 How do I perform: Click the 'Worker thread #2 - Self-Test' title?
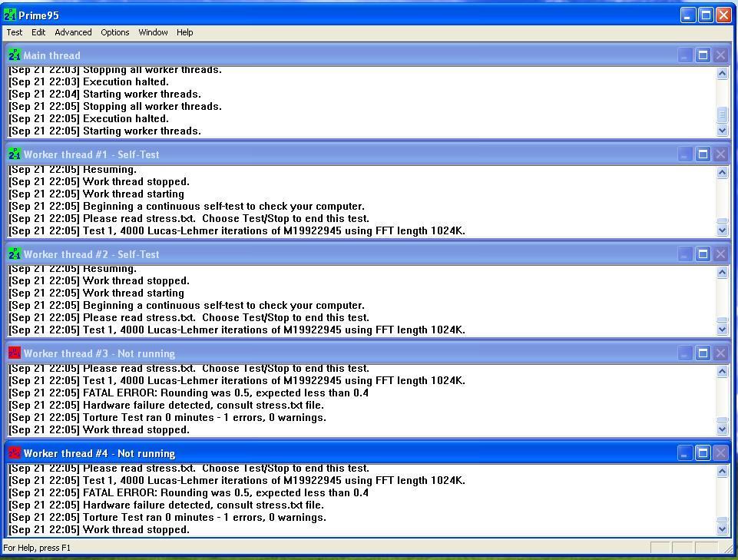click(x=91, y=254)
